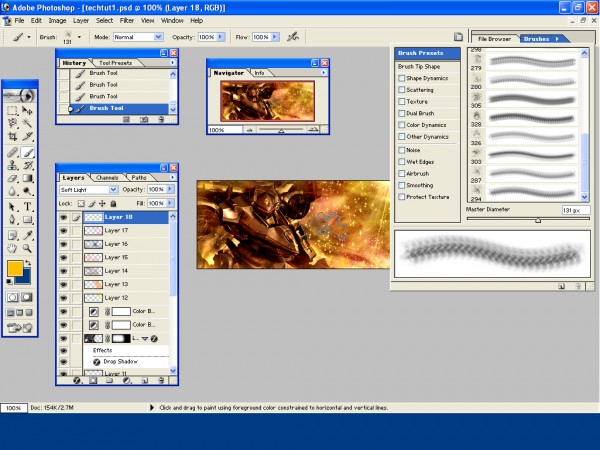
Task: Select the Clone Stamp tool
Action: tap(12, 165)
